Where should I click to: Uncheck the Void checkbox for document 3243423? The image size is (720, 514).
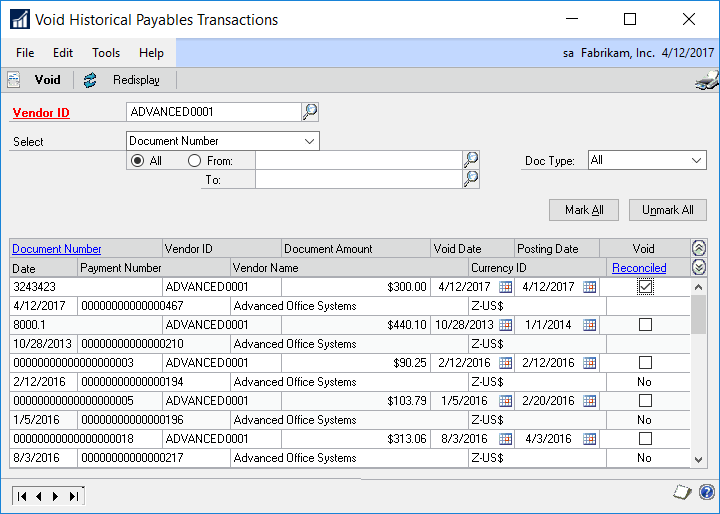(645, 287)
